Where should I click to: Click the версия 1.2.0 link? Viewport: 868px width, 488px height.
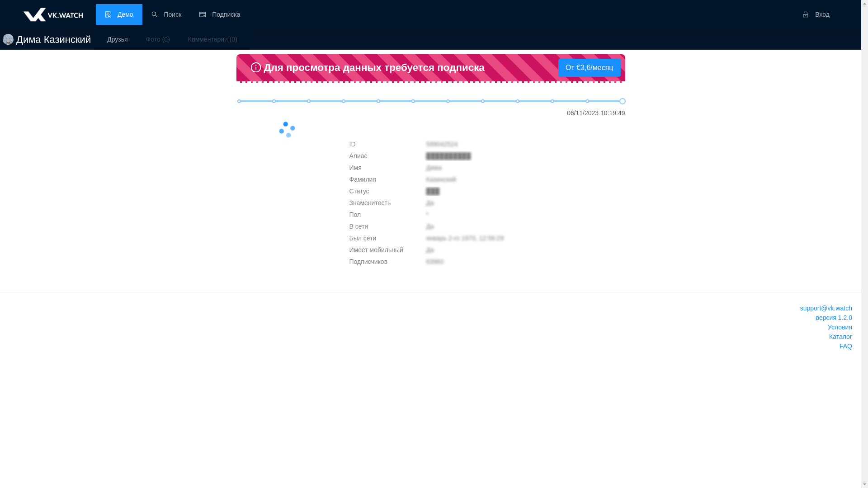tap(834, 318)
